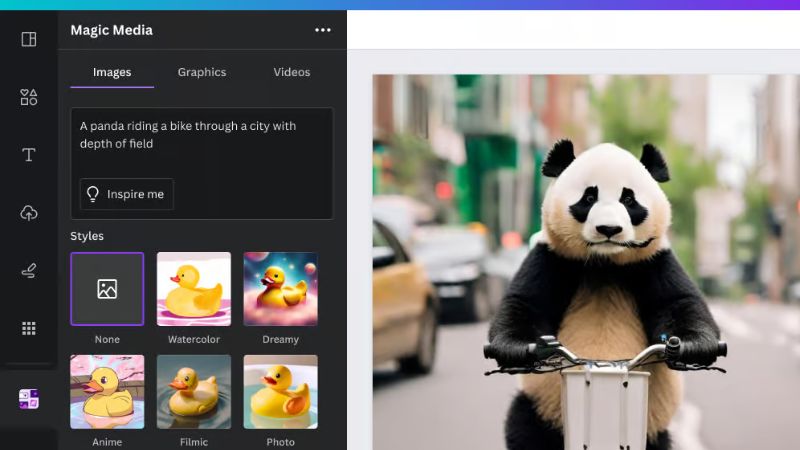Screen dimensions: 800x450
Task: Switch to the Graphics tab
Action: [202, 72]
